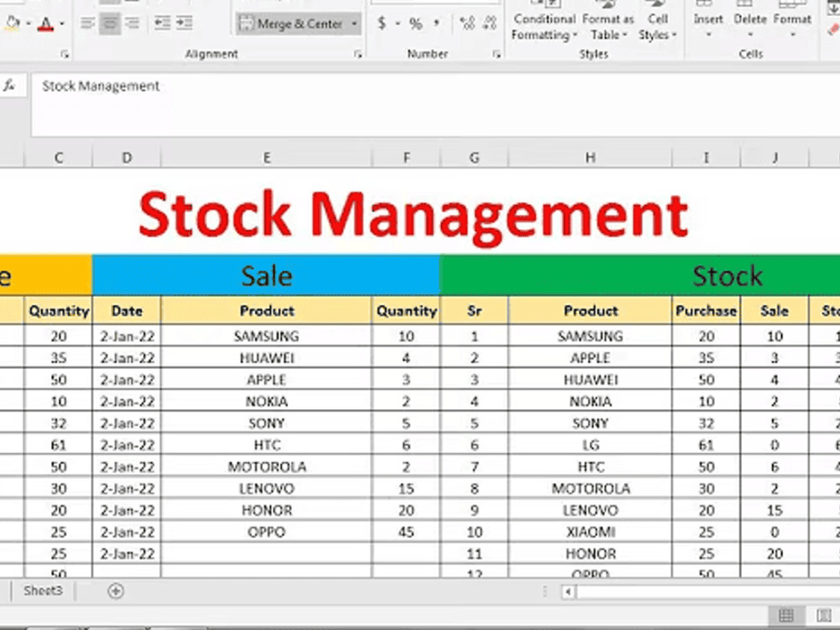The height and width of the screenshot is (630, 840).
Task: Select column E header
Action: pyautogui.click(x=266, y=158)
